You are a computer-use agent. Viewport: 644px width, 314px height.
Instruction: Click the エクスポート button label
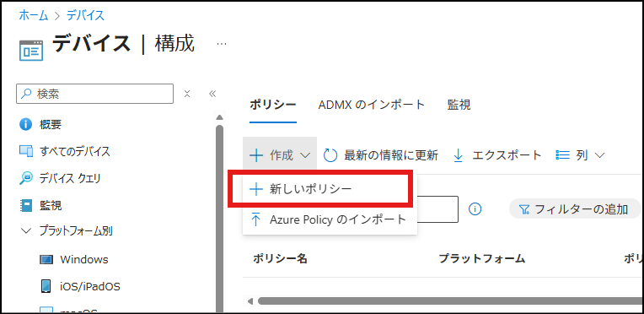pyautogui.click(x=507, y=155)
